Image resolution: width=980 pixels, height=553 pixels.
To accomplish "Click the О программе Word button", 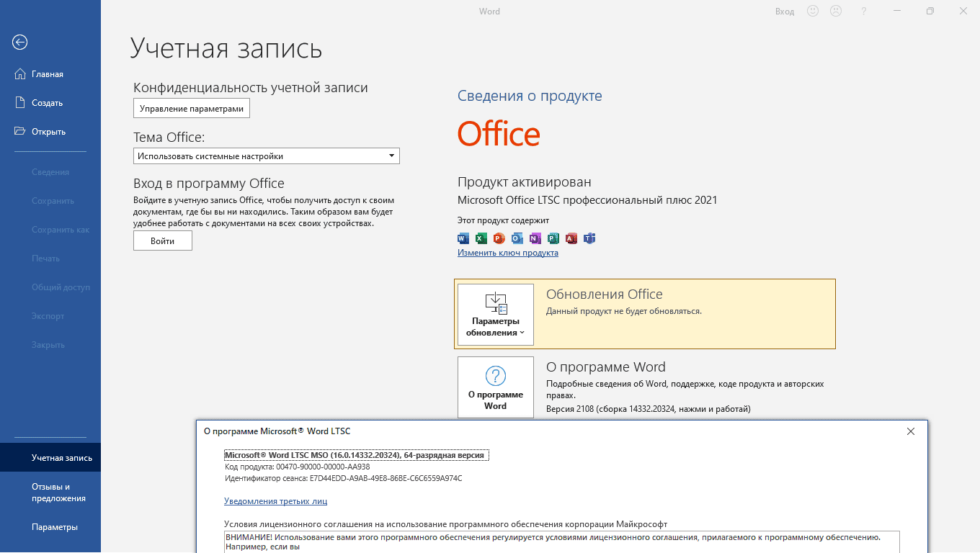I will click(x=496, y=387).
